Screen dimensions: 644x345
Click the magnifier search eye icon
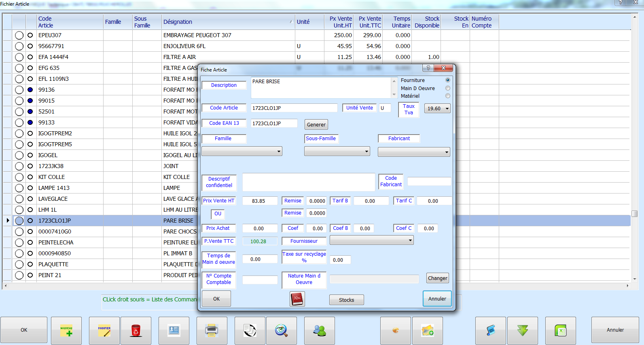click(x=281, y=330)
